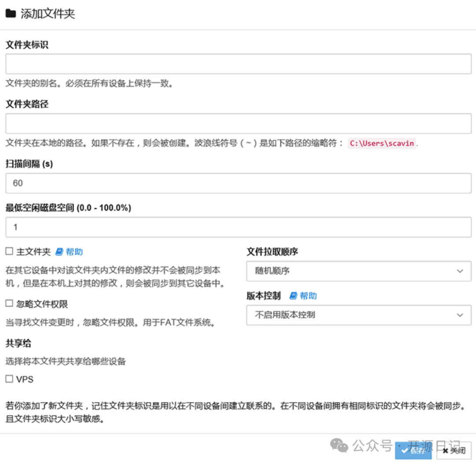Viewport: 476px width, 465px height.
Task: Click the book icon next to 主文件夹
Action: (59, 252)
